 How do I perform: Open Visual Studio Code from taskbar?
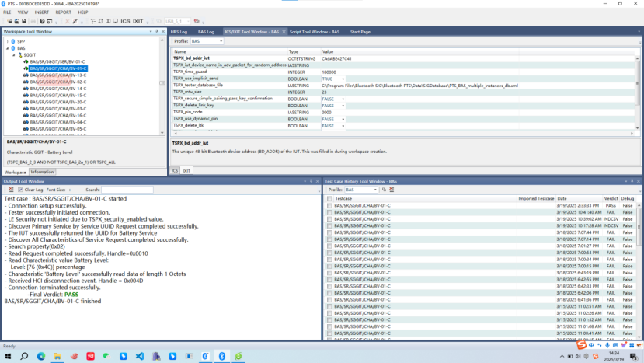pos(140,356)
